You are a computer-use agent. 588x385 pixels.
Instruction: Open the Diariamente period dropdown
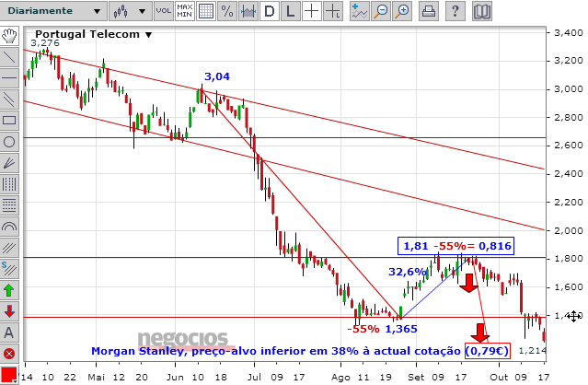click(x=53, y=11)
